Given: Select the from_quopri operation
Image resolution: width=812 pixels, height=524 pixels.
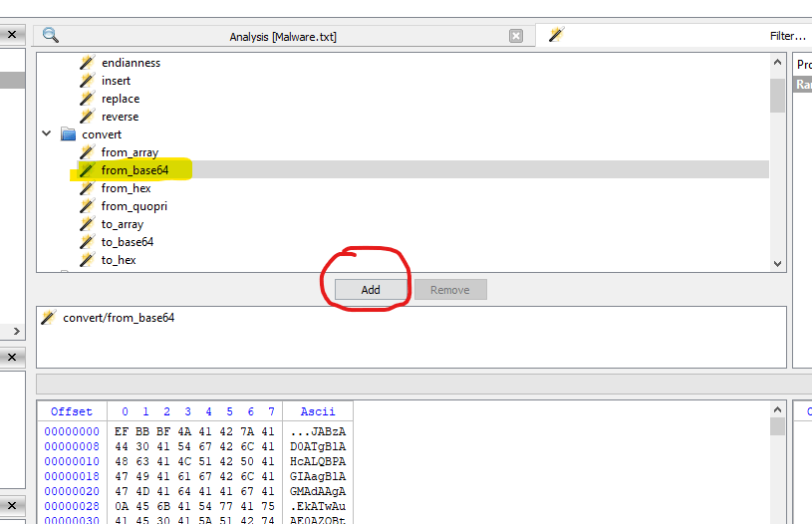Looking at the screenshot, I should point(134,206).
